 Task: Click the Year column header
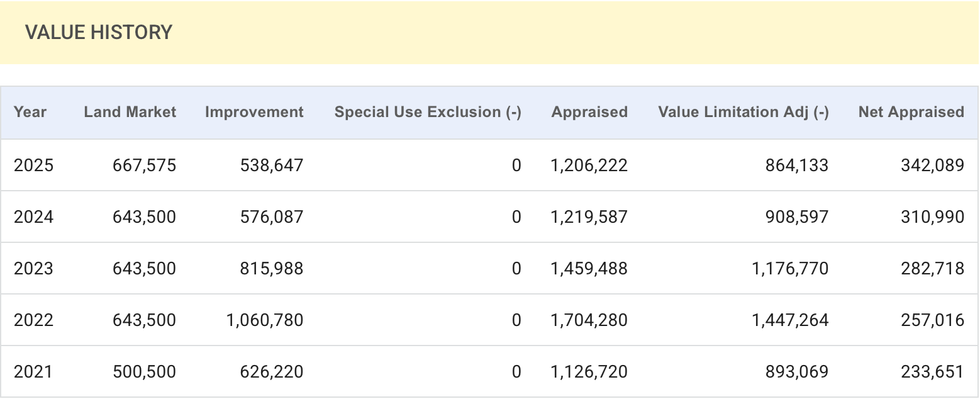[30, 112]
